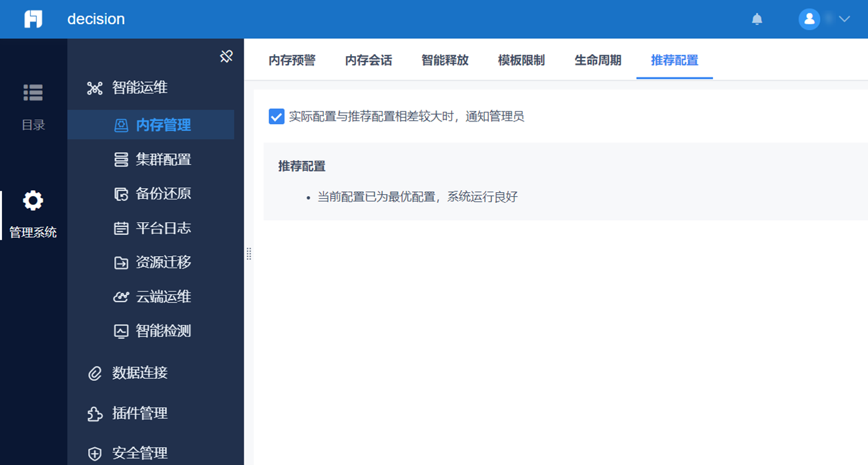
Task: Click the 管理系统 gear icon
Action: (x=33, y=200)
